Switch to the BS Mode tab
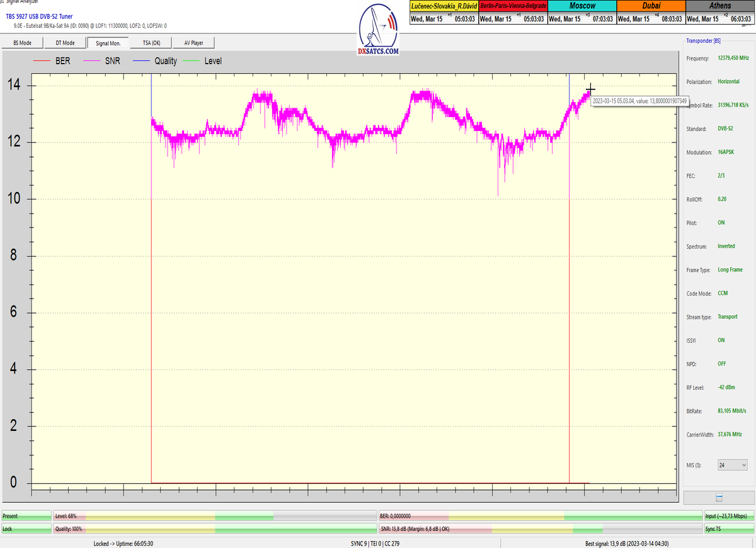 (23, 43)
